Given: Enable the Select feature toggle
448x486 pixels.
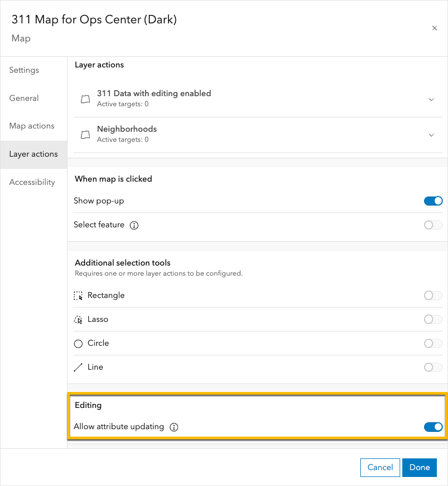Looking at the screenshot, I should pyautogui.click(x=433, y=225).
